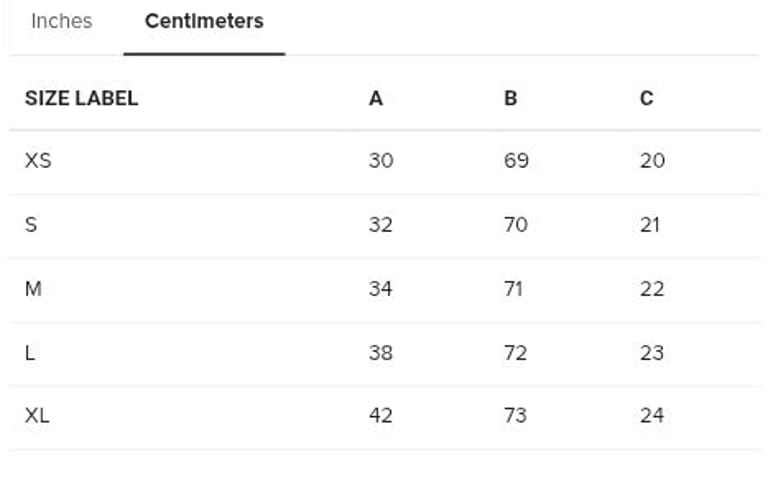Select the M size row label
The width and height of the screenshot is (768, 503).
tap(33, 288)
